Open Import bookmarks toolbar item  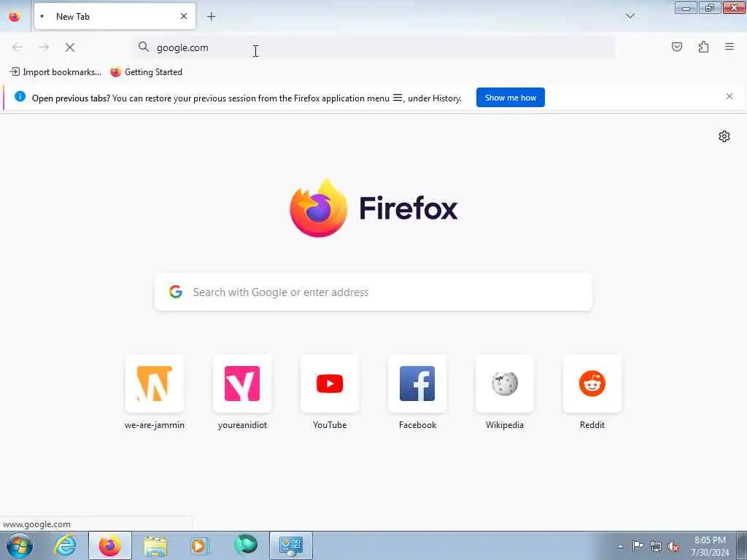[x=55, y=72]
